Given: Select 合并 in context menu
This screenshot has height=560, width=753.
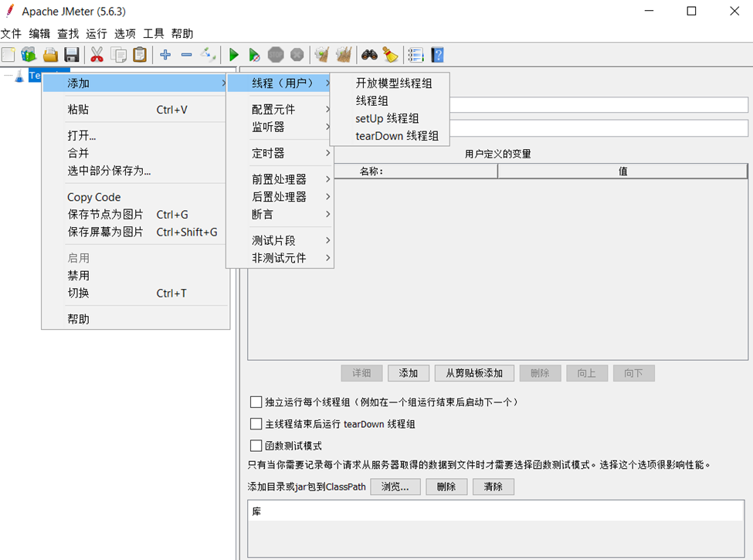Looking at the screenshot, I should point(134,153).
